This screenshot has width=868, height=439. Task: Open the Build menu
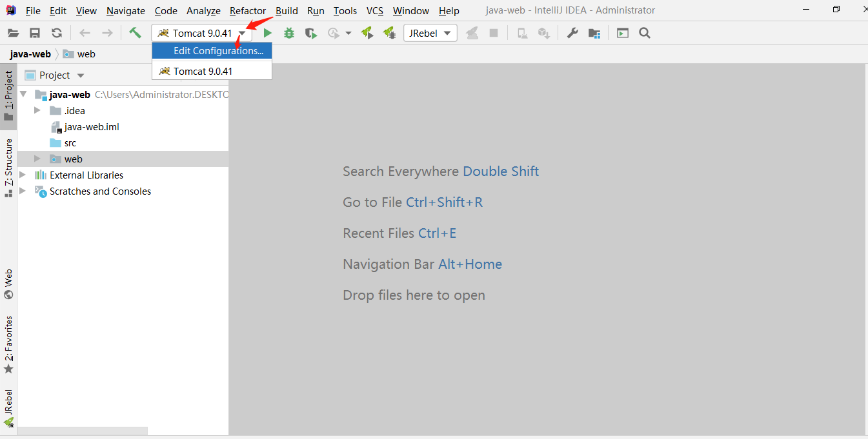point(287,10)
